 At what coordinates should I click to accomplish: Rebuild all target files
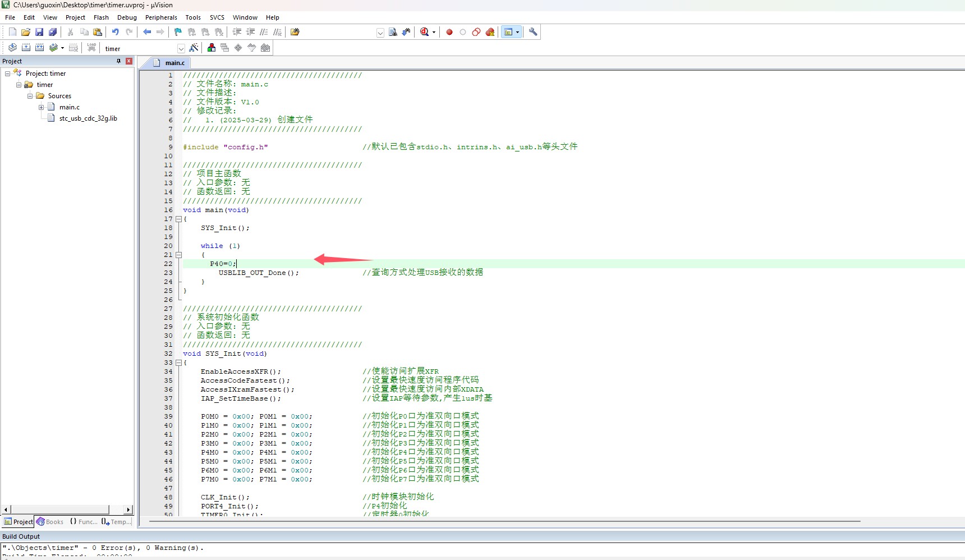[x=39, y=48]
